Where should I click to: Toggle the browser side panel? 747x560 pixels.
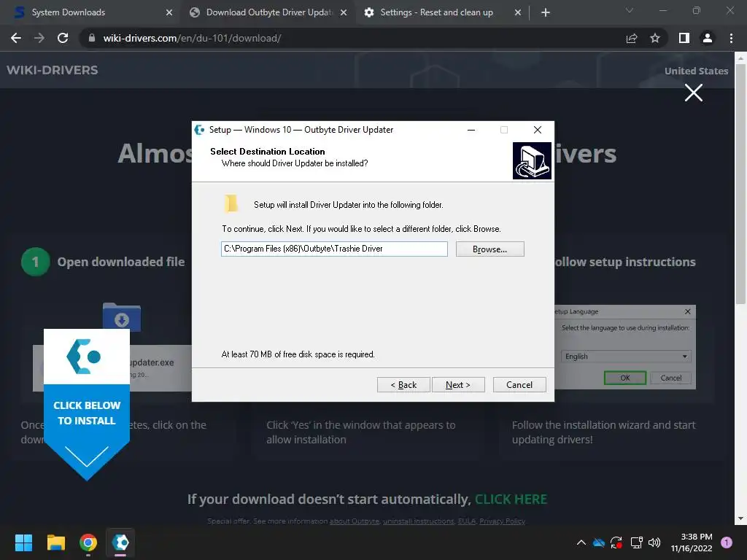tap(684, 38)
